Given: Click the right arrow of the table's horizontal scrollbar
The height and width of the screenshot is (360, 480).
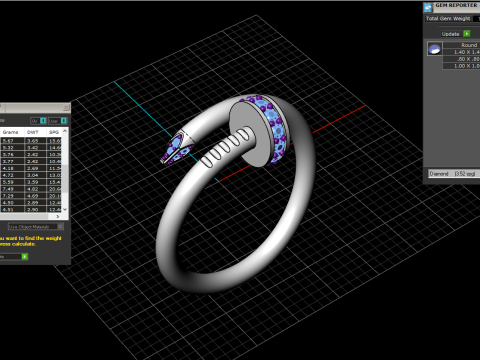Looking at the screenshot, I should pos(58,216).
